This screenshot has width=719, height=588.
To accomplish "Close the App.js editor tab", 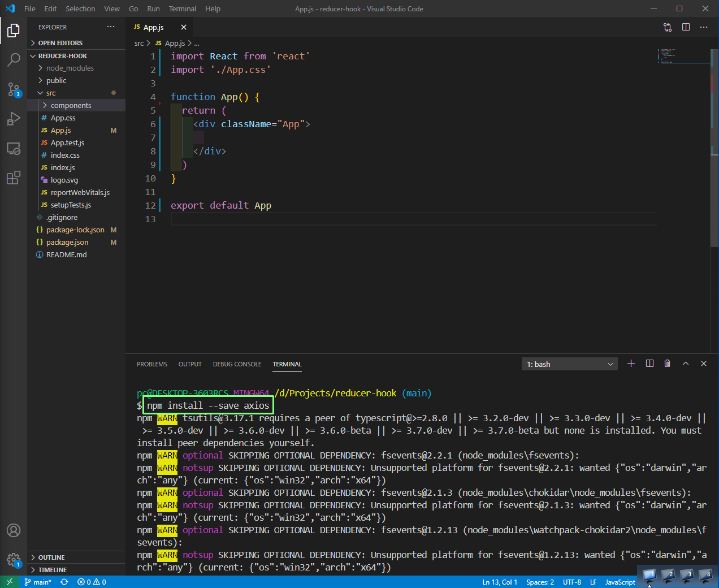I will point(184,27).
